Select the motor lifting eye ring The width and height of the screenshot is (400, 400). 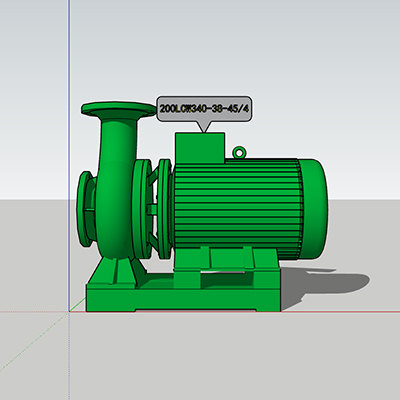(x=239, y=152)
